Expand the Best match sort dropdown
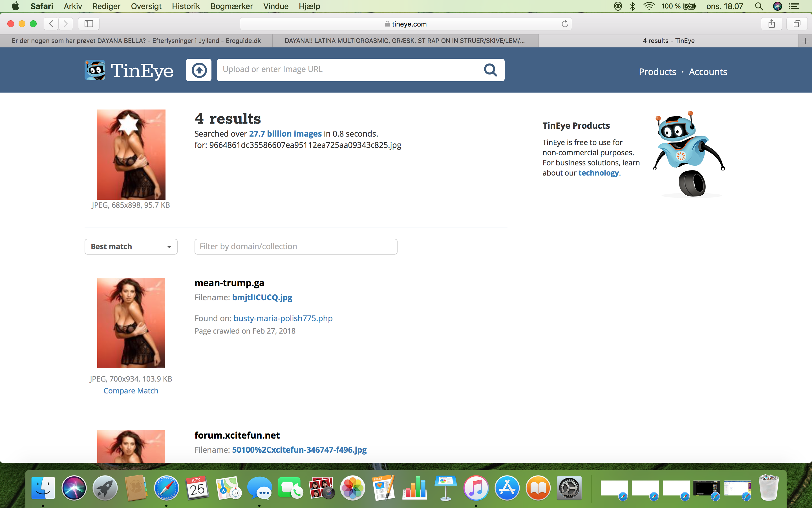Screen dimensions: 812x508 pos(131,247)
